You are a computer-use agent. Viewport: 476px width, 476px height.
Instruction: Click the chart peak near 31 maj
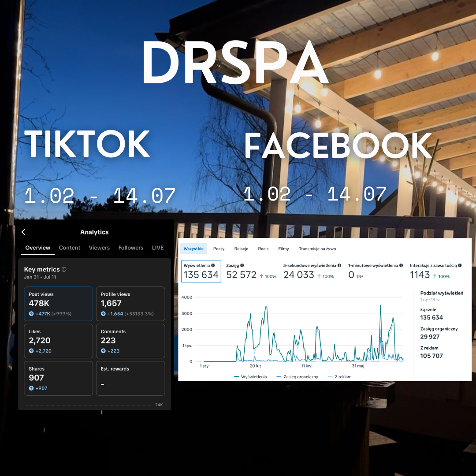pyautogui.click(x=381, y=306)
